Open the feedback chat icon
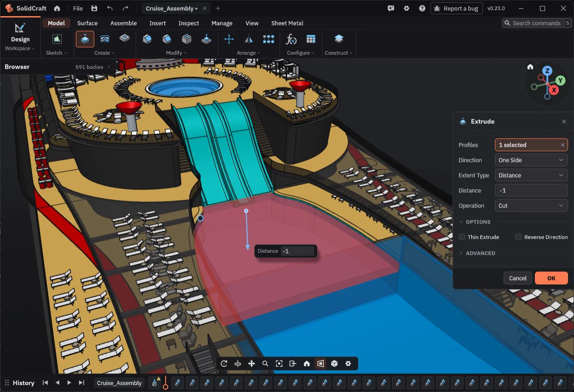Screen dimensions: 574x392 [x=391, y=8]
